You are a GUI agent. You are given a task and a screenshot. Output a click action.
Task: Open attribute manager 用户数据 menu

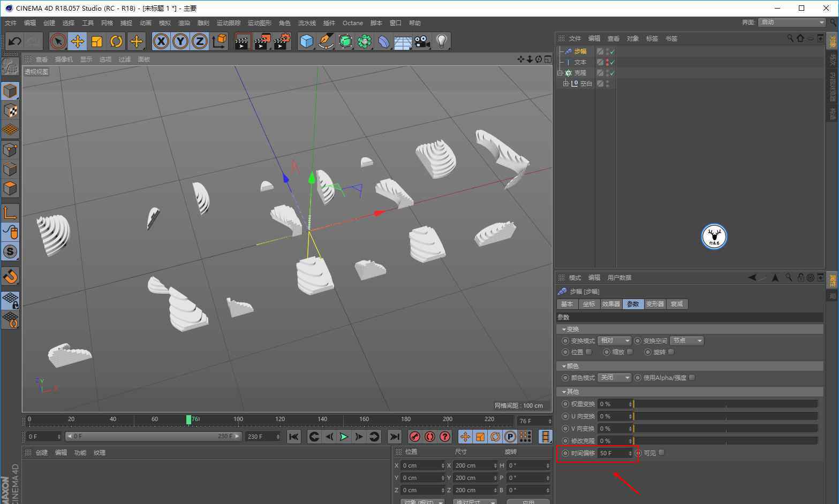point(619,278)
